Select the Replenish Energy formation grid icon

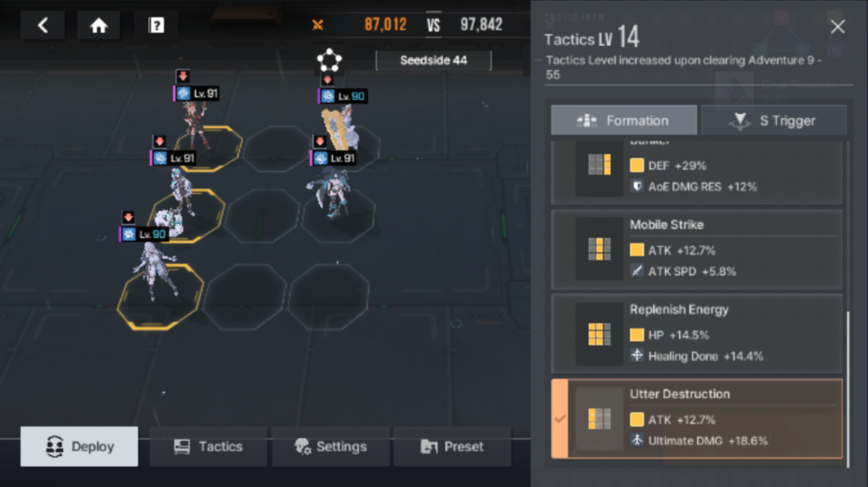[x=599, y=334]
